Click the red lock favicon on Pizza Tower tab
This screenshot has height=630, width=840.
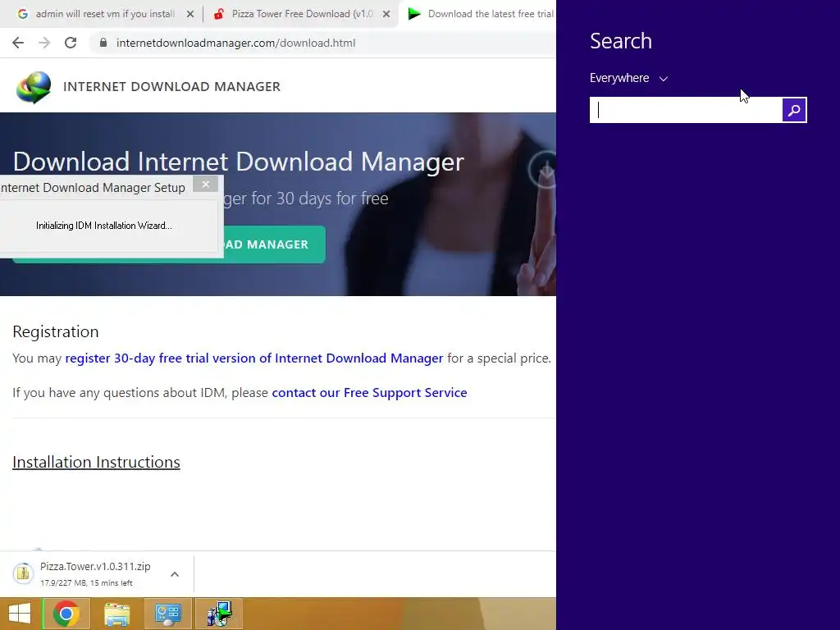[x=218, y=14]
